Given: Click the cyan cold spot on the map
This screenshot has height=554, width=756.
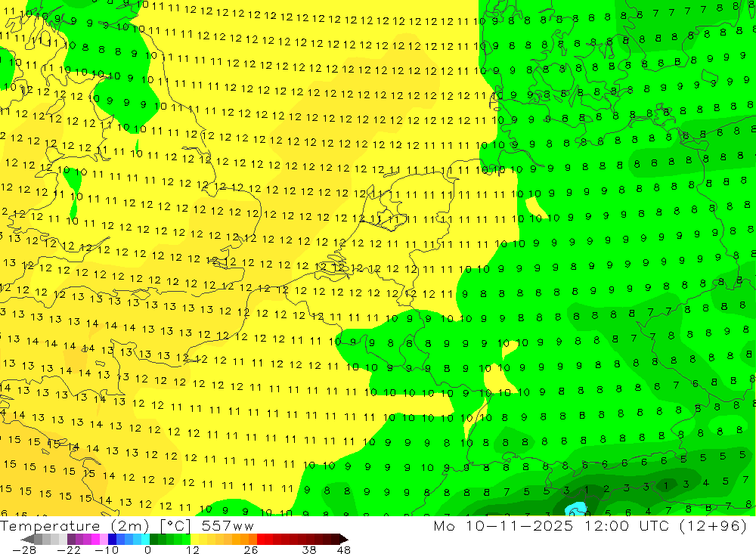Looking at the screenshot, I should [x=576, y=509].
